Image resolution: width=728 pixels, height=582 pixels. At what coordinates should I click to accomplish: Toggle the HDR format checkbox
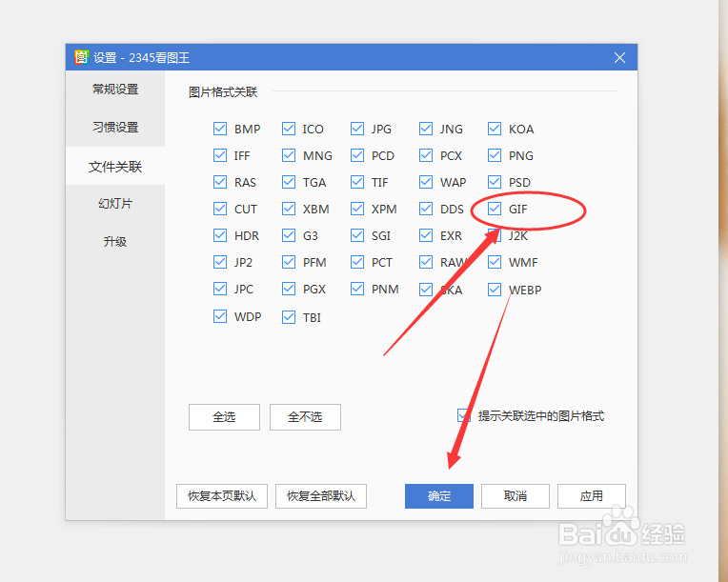(220, 236)
